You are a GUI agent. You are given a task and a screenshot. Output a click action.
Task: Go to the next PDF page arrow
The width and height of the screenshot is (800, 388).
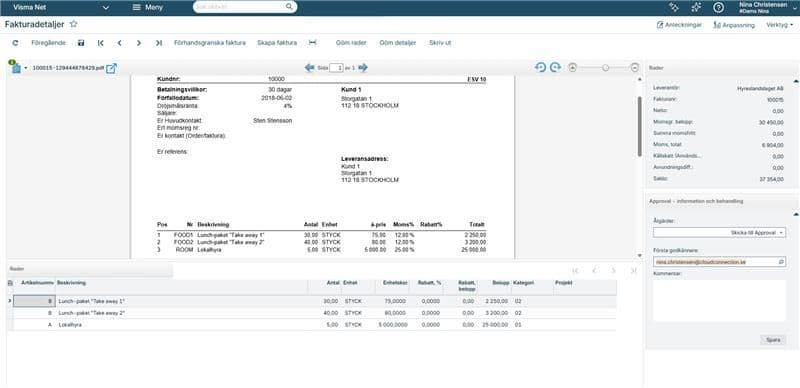click(x=363, y=67)
